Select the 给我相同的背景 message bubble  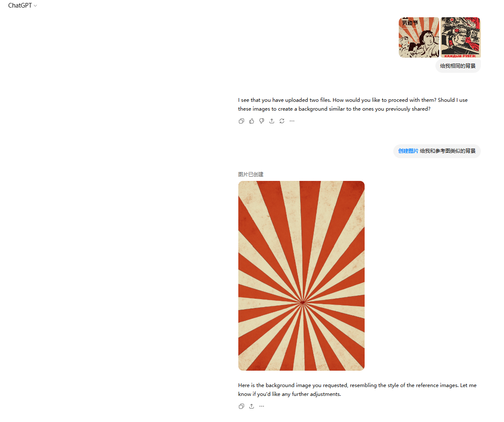pyautogui.click(x=458, y=66)
